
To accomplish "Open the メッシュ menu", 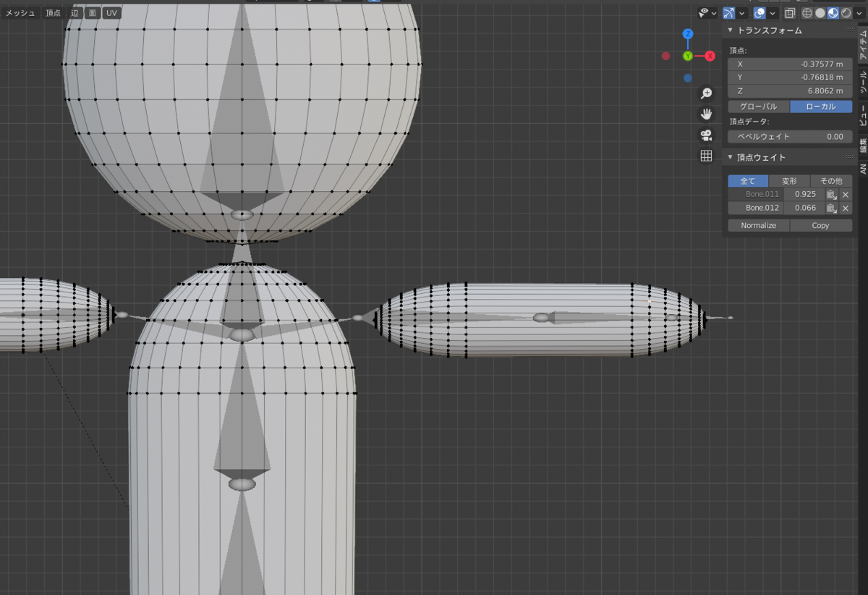I will (x=20, y=13).
